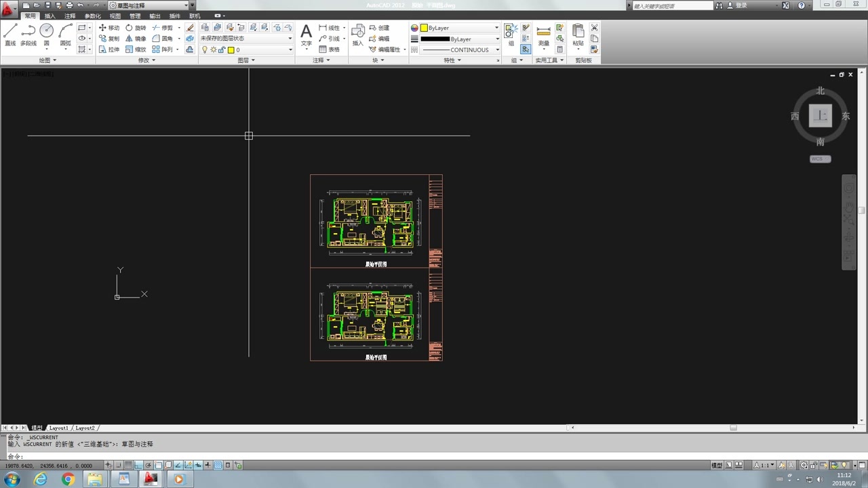Switch to the 参数化 ribbon tab
This screenshot has width=868, height=488.
[92, 16]
